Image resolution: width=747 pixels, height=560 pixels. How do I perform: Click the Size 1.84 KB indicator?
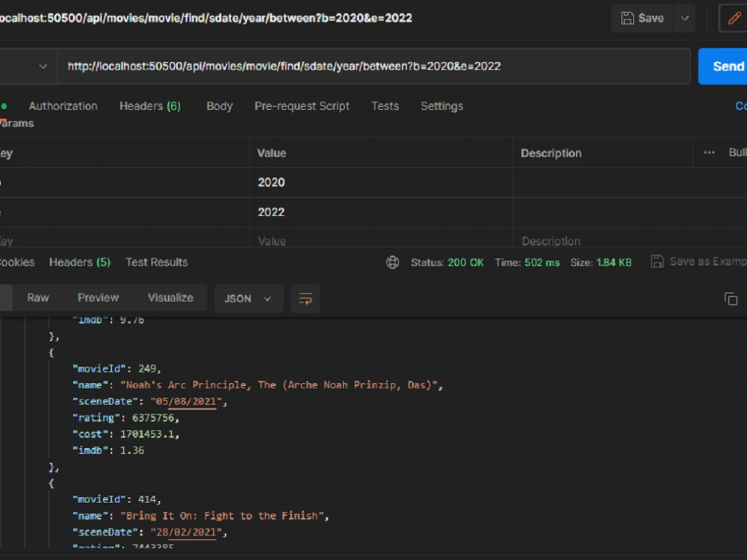[x=601, y=262]
